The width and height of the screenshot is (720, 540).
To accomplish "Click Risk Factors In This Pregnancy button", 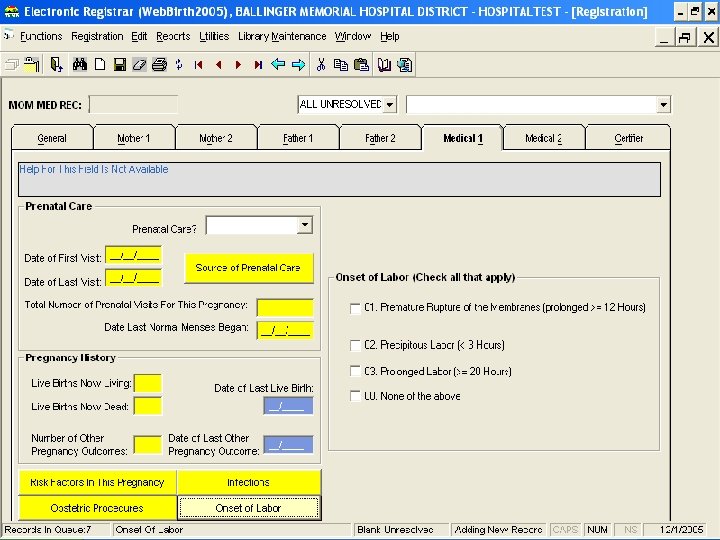I will click(x=97, y=482).
